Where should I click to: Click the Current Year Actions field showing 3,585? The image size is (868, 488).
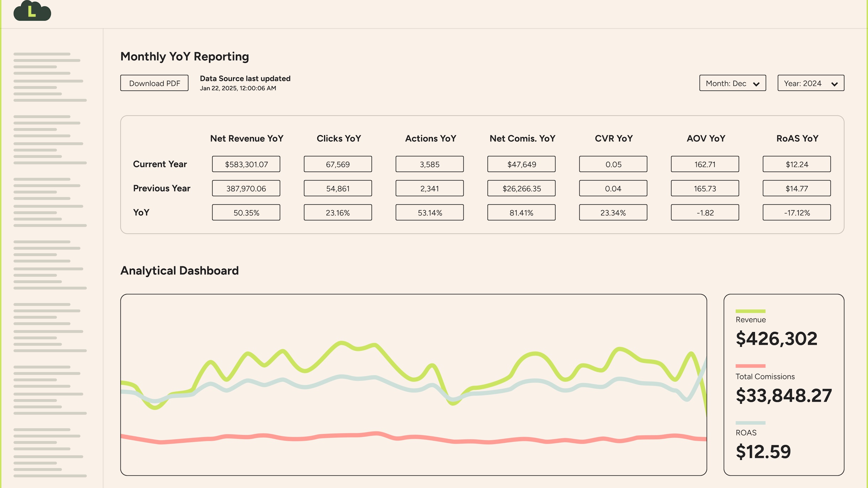[429, 164]
